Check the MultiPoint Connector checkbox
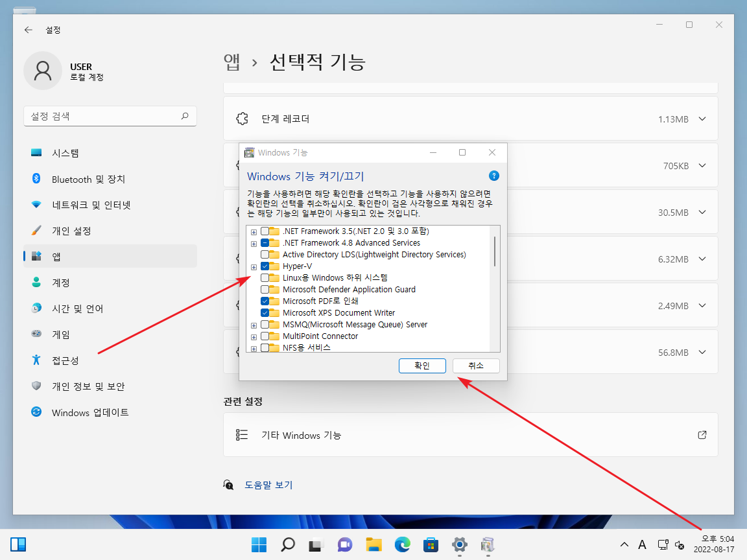Viewport: 747px width, 560px height. pyautogui.click(x=265, y=336)
